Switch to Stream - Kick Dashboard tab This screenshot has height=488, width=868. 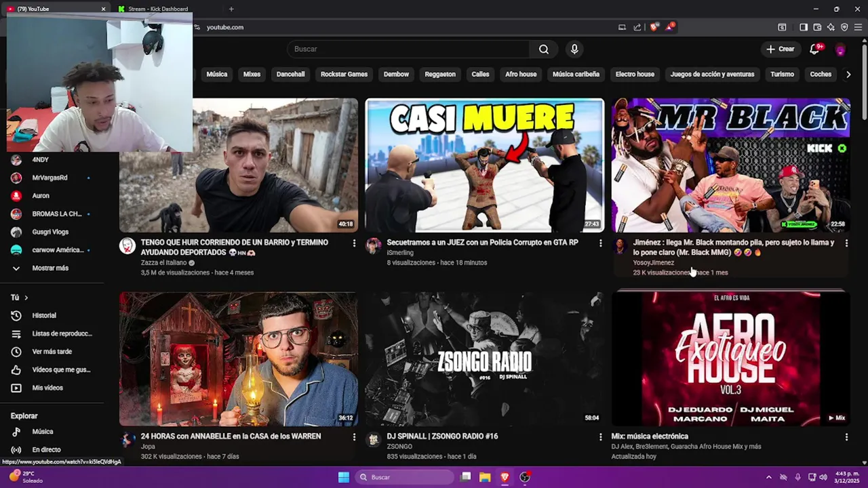[x=158, y=9]
